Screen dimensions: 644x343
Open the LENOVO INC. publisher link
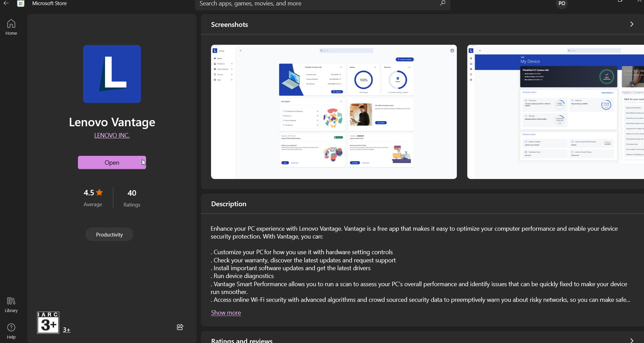click(112, 135)
